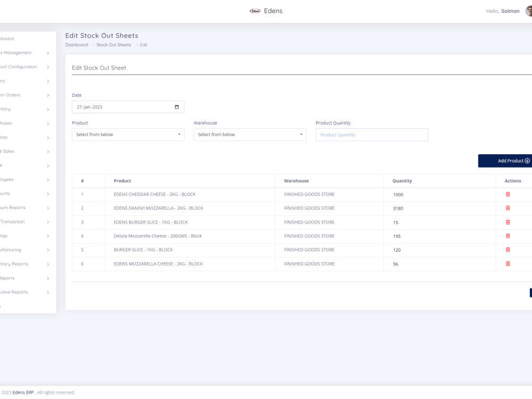Click the Edit Stock Out Sheet heading
The width and height of the screenshot is (532, 399).
99,68
